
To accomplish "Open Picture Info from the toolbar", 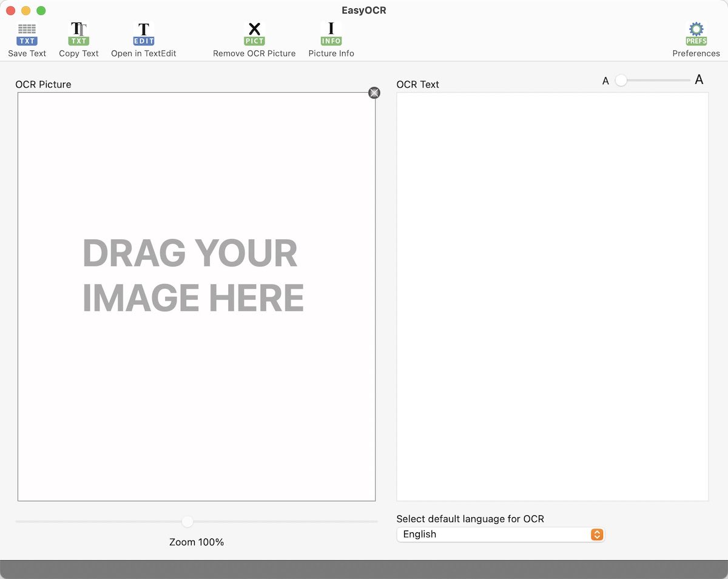I will [x=331, y=35].
